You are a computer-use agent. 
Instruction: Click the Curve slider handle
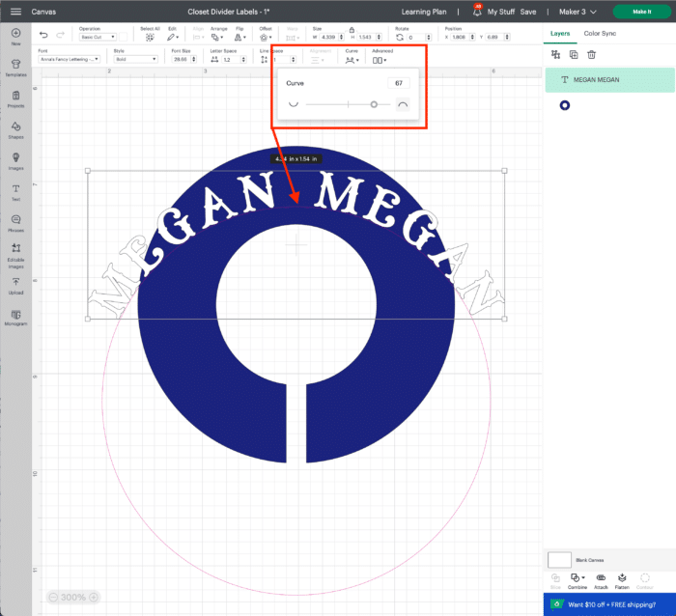[374, 103]
